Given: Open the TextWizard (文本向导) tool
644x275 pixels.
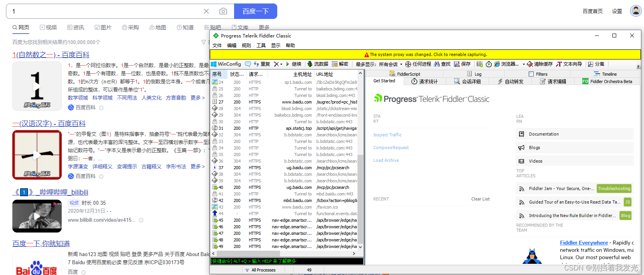Looking at the screenshot, I should pyautogui.click(x=569, y=64).
